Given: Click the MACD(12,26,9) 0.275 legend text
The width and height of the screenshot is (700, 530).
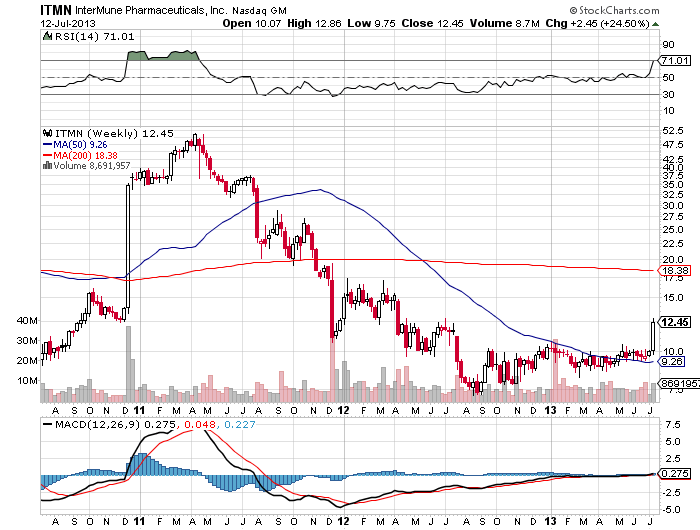Looking at the screenshot, I should [x=115, y=425].
